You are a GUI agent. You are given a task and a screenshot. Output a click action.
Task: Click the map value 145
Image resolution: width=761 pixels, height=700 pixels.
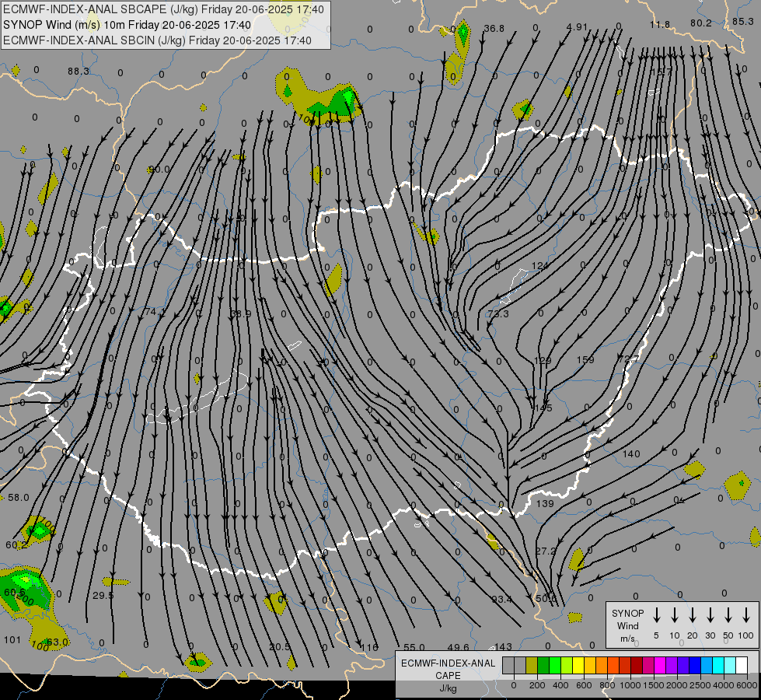coord(543,408)
